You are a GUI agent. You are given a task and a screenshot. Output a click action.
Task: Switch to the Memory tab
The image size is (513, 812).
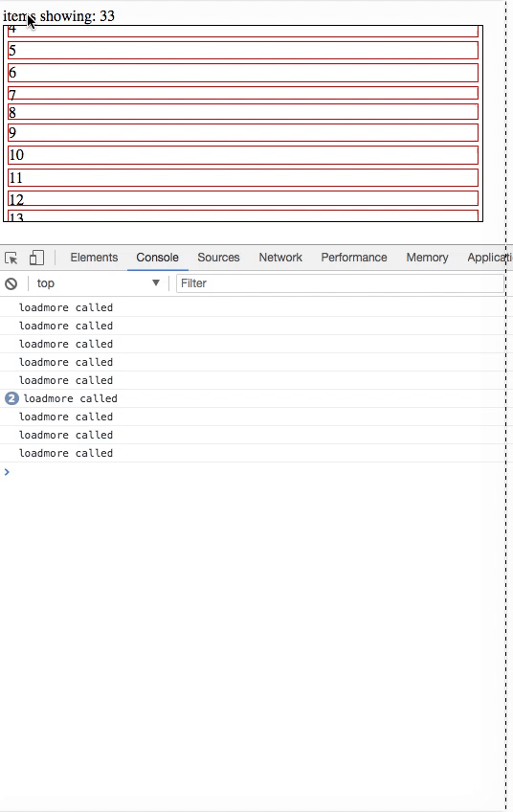tap(427, 258)
